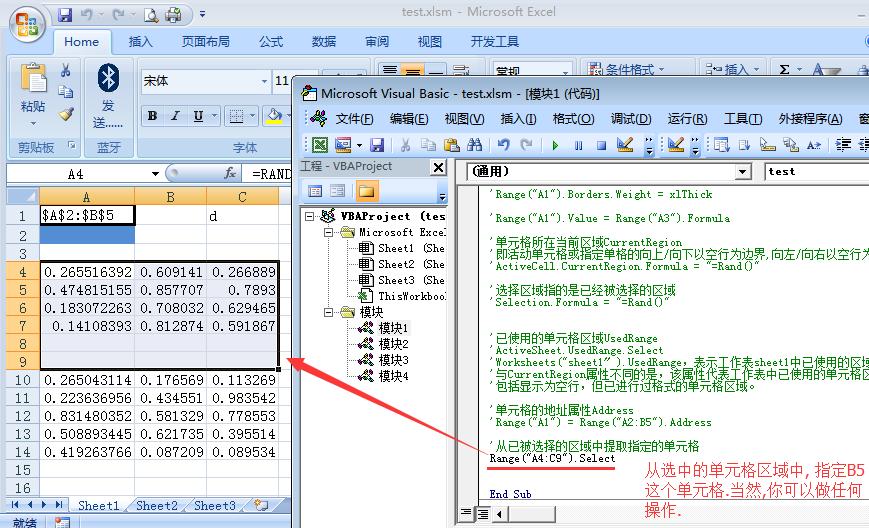The width and height of the screenshot is (869, 528).
Task: Click the Toggle Folders icon in project pane
Action: [x=366, y=192]
